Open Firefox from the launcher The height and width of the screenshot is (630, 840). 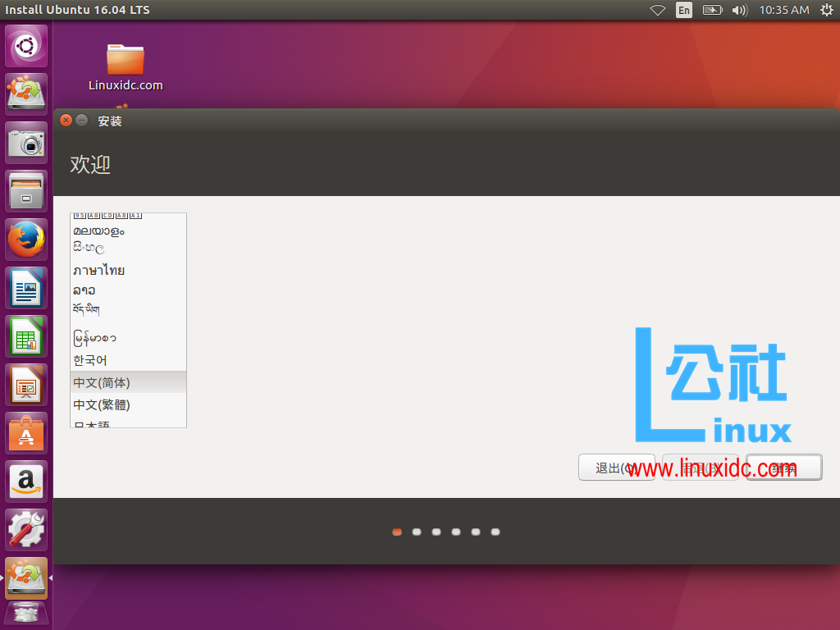click(25, 240)
